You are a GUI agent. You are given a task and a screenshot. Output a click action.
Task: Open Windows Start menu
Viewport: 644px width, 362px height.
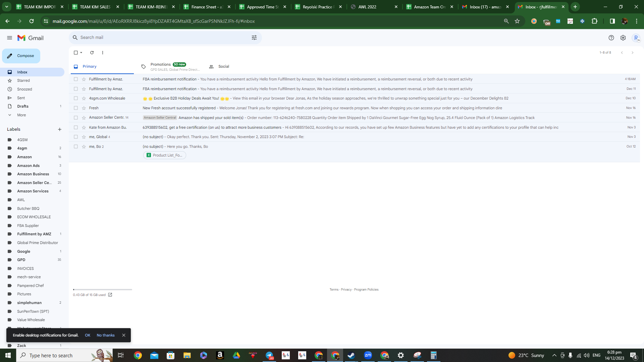click(8, 355)
